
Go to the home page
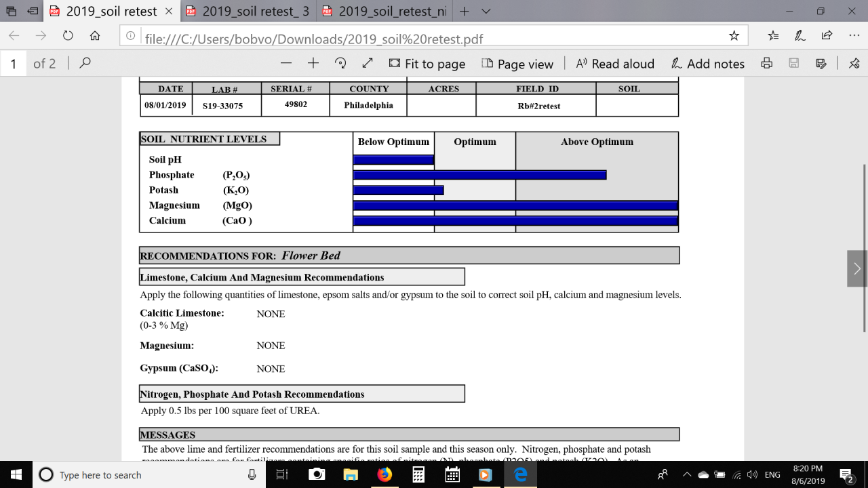coord(95,36)
